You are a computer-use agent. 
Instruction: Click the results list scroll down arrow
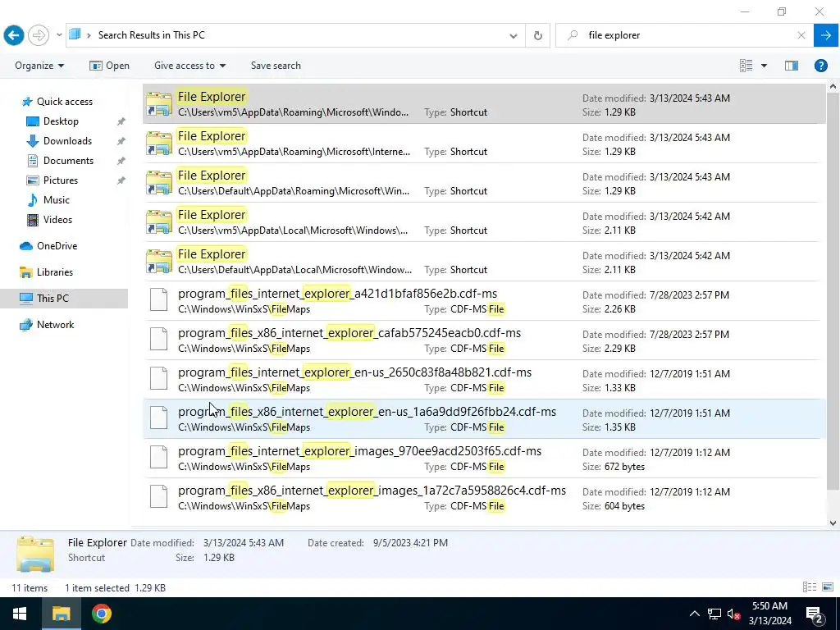click(x=833, y=523)
